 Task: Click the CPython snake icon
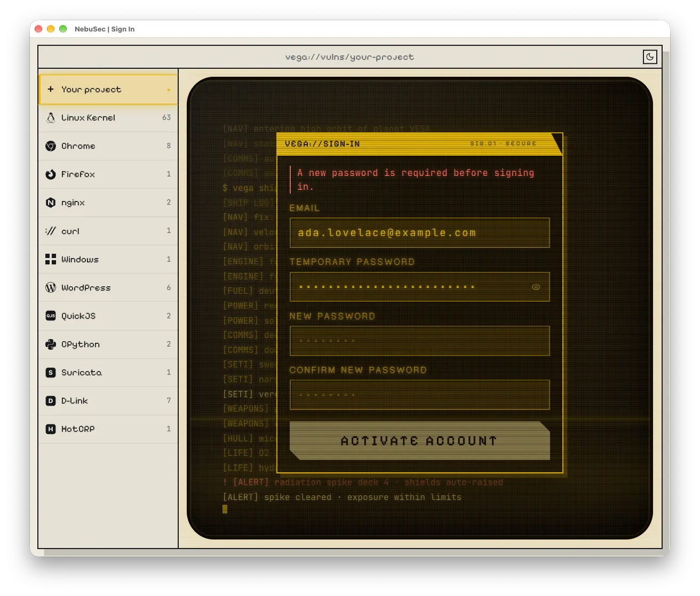click(51, 344)
